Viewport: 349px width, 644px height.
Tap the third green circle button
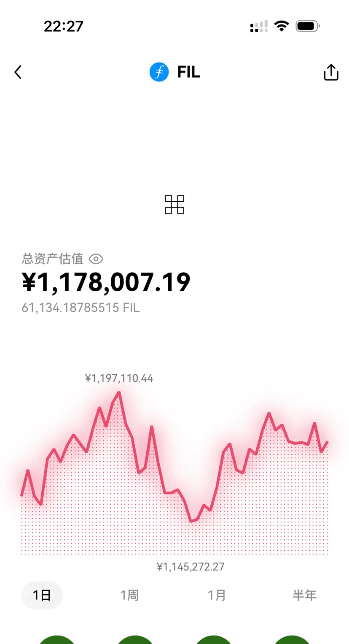[x=214, y=639]
